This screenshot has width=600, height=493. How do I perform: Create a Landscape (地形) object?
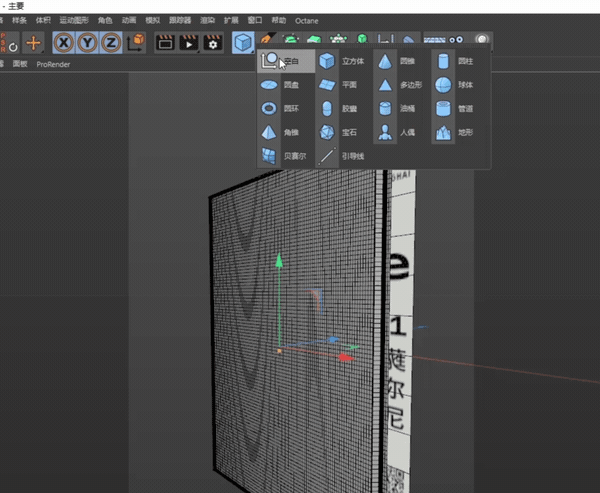pyautogui.click(x=456, y=132)
